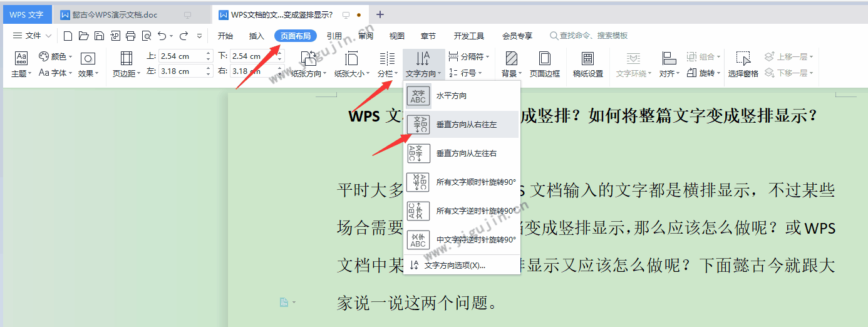This screenshot has height=327, width=868.
Task: Click the 文字环绕 text wrap button
Action: tap(633, 65)
